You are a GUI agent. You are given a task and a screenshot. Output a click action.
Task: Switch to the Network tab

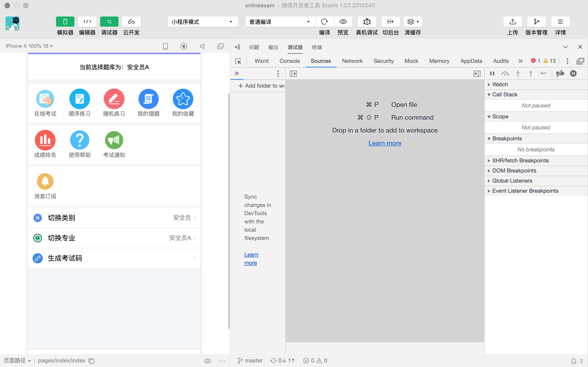pos(352,61)
